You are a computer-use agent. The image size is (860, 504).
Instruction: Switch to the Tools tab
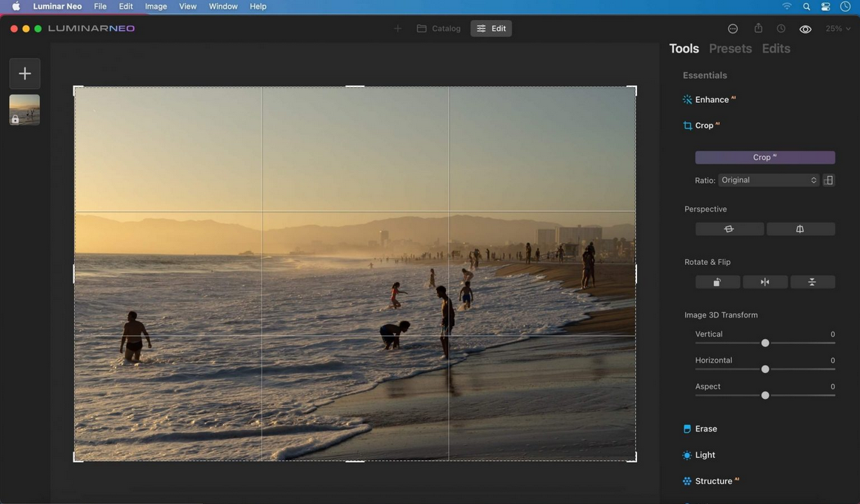(x=684, y=49)
